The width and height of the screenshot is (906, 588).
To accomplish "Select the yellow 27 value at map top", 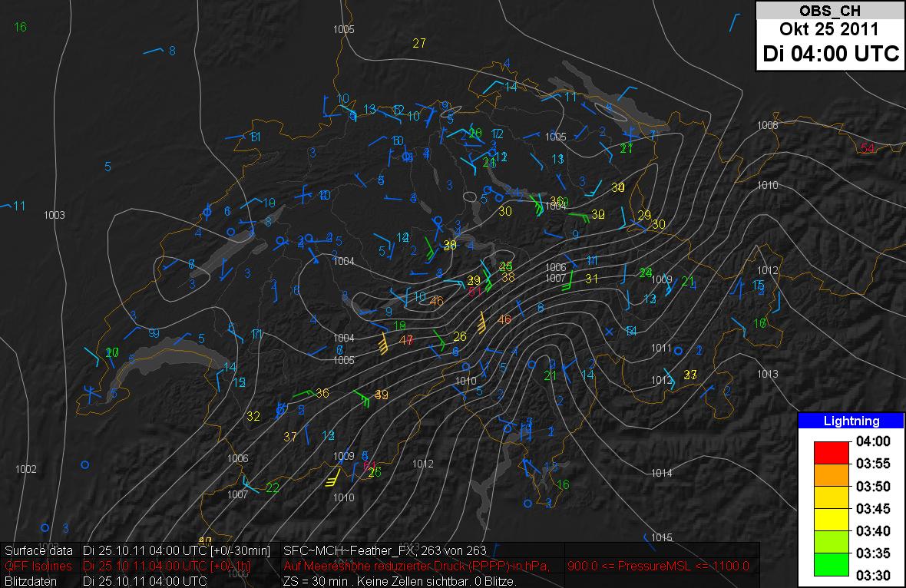I will 418,43.
